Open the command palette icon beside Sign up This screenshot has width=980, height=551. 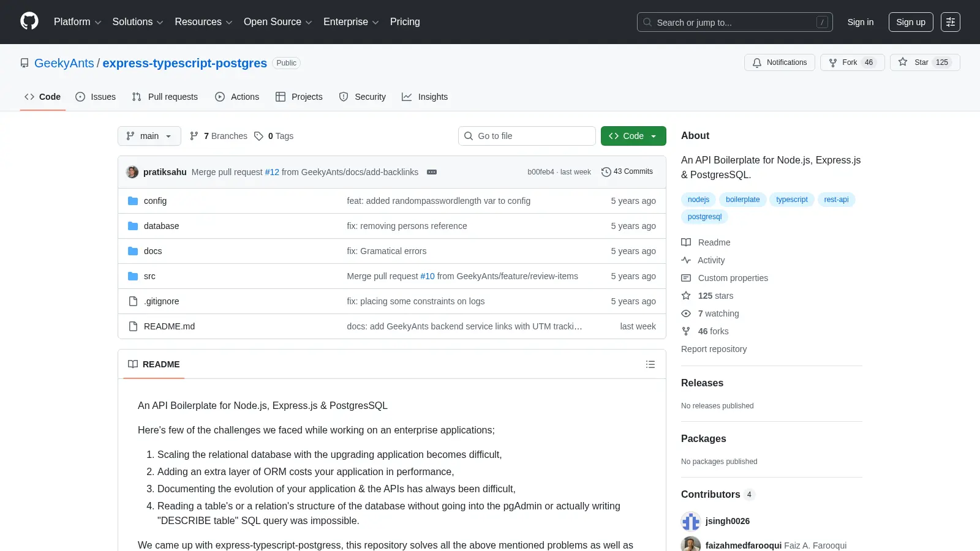(951, 22)
